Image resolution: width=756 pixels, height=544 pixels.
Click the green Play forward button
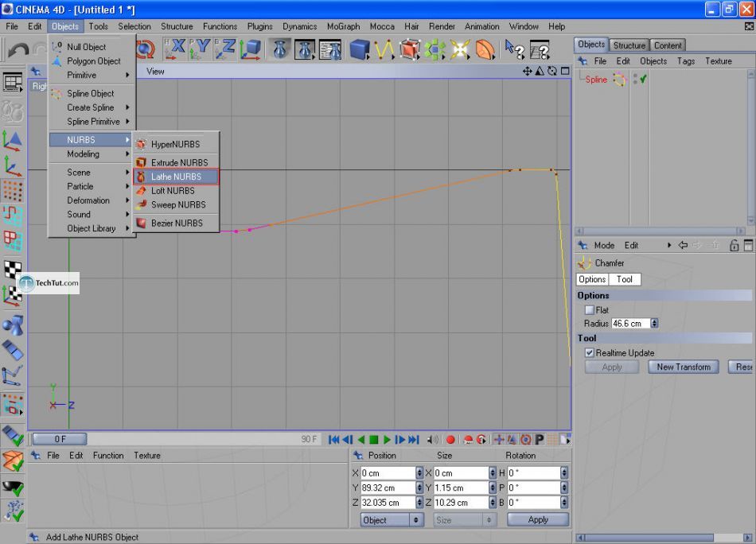tap(387, 440)
